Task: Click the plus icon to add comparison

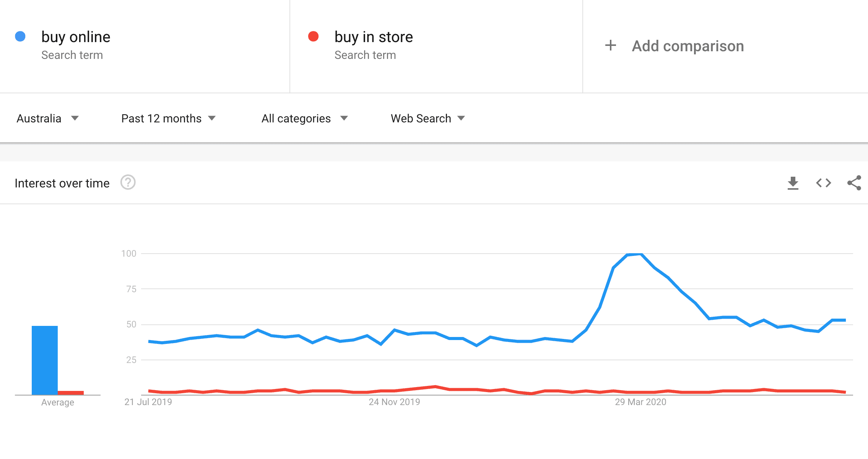Action: [611, 46]
